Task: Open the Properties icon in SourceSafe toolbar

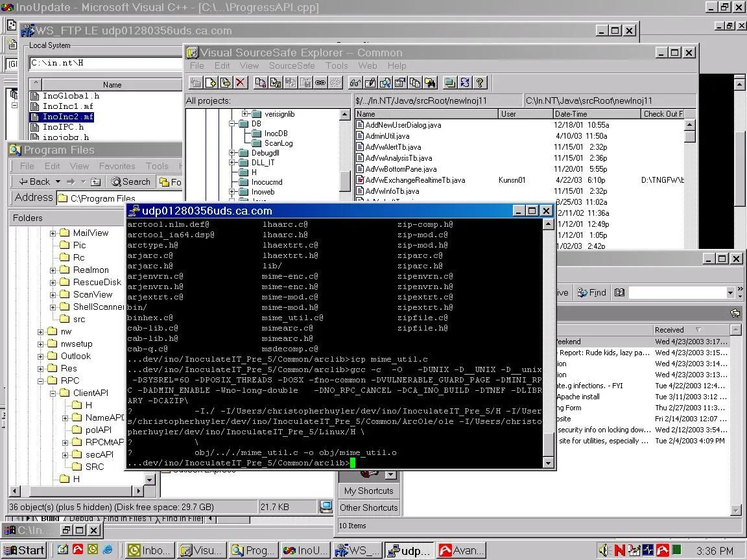Action: pos(399,82)
